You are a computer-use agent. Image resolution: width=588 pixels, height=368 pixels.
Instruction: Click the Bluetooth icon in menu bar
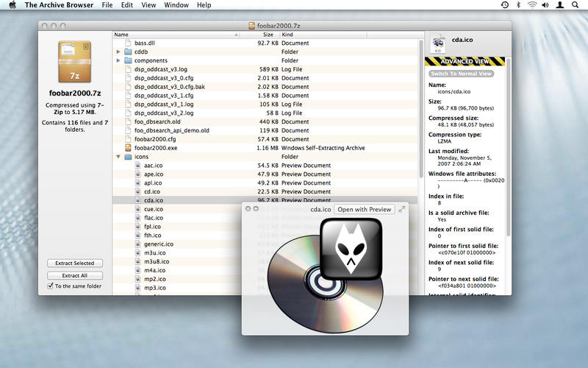pos(518,5)
